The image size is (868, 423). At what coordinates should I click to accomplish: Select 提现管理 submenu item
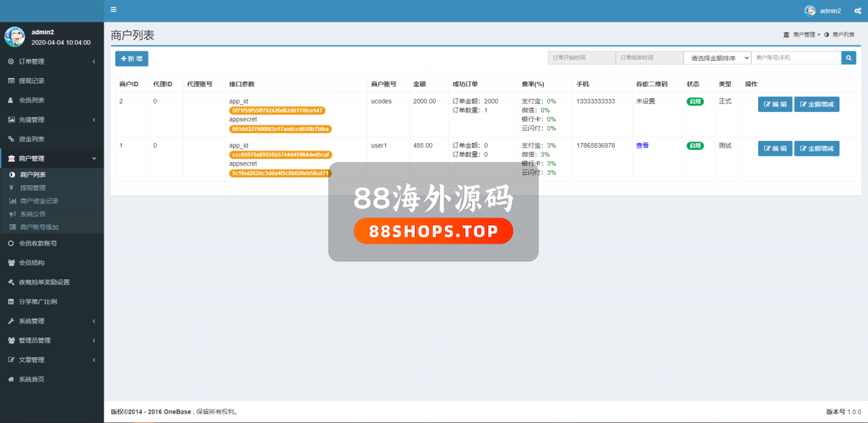[33, 188]
